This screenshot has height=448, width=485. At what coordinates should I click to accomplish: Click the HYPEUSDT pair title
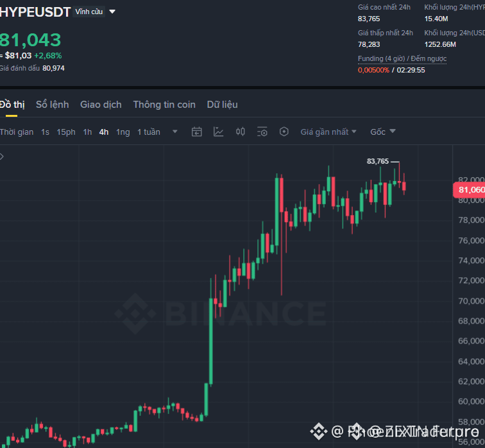(x=35, y=12)
